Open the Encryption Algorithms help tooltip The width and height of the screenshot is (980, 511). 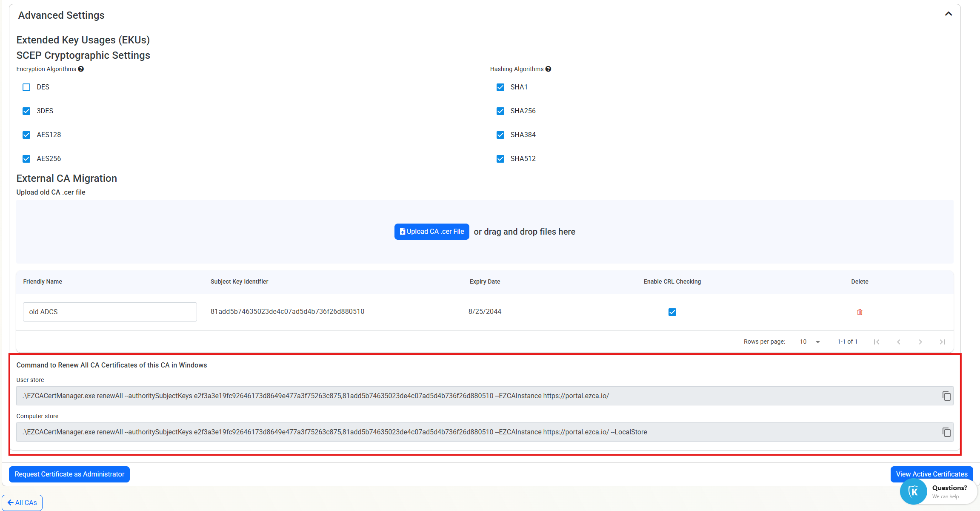tap(81, 69)
